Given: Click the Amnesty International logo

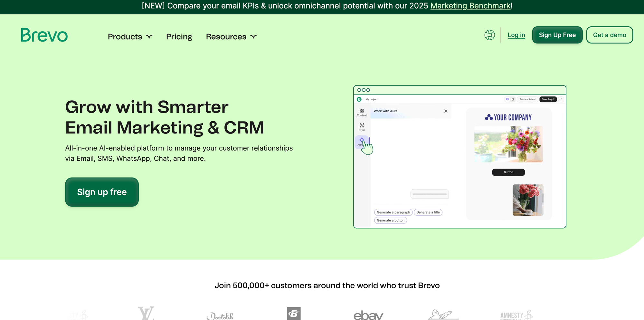Looking at the screenshot, I should [x=516, y=315].
